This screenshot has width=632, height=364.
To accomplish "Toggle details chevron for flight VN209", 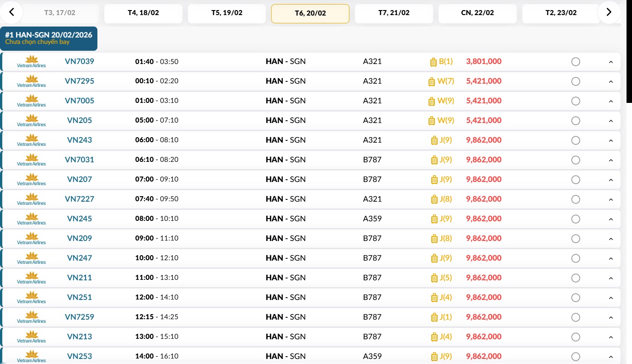I will pos(611,239).
